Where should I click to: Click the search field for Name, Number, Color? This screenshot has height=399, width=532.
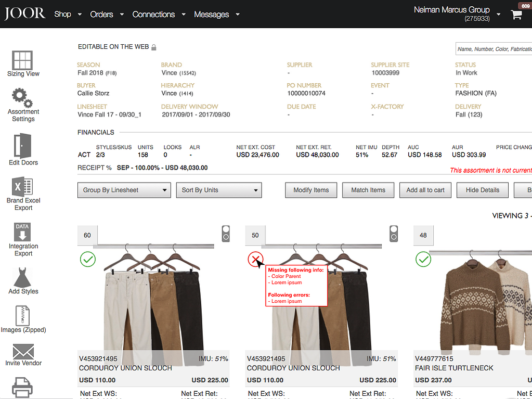494,49
